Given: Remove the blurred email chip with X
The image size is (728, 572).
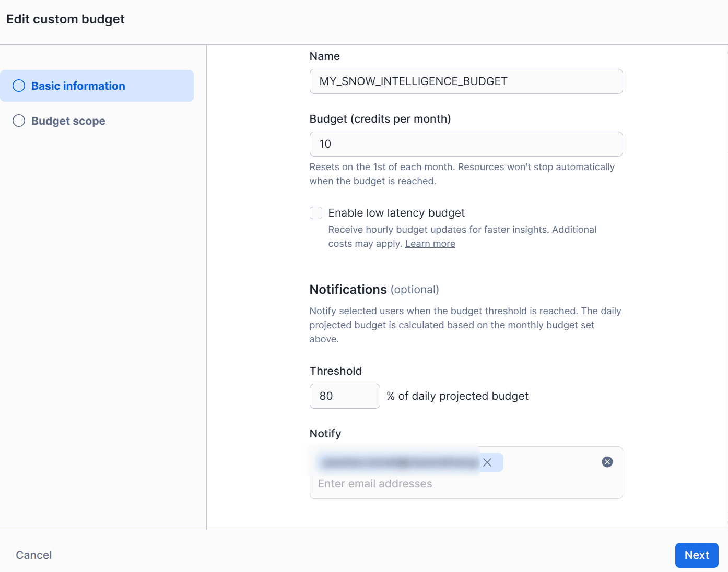Looking at the screenshot, I should click(487, 462).
